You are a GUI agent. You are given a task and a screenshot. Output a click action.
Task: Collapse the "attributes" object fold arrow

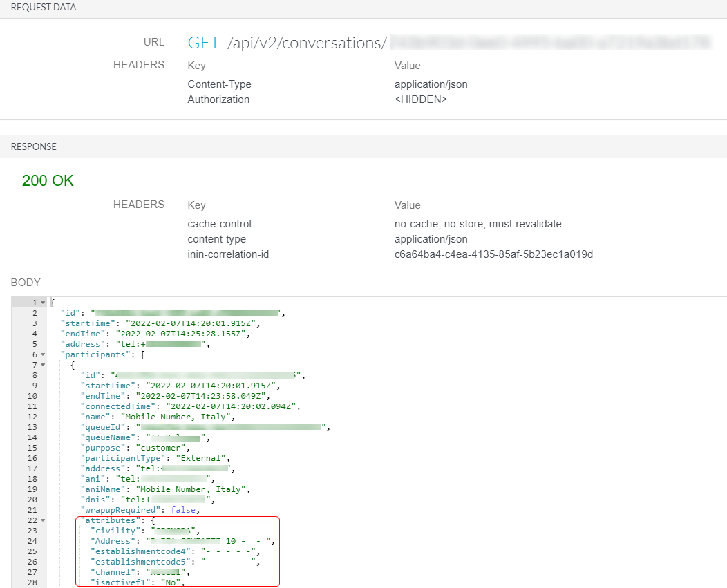click(x=43, y=520)
